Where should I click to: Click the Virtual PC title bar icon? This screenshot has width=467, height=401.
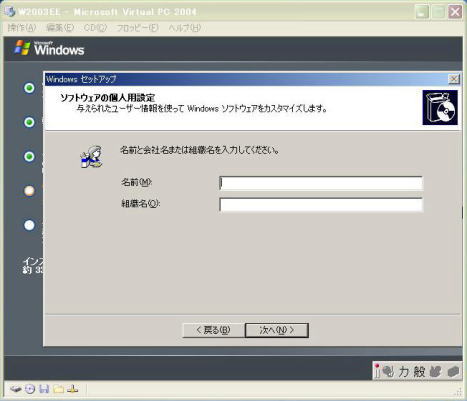coord(10,12)
